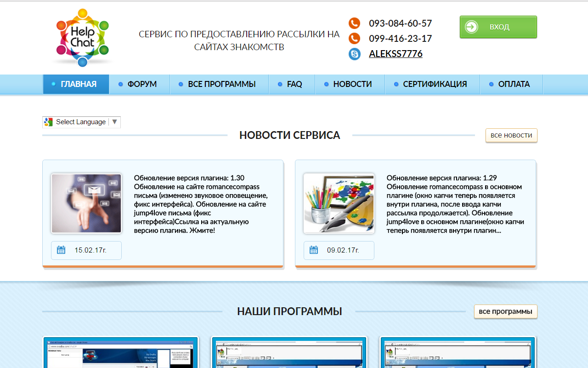Click the все программы button
The height and width of the screenshot is (368, 588).
(505, 311)
